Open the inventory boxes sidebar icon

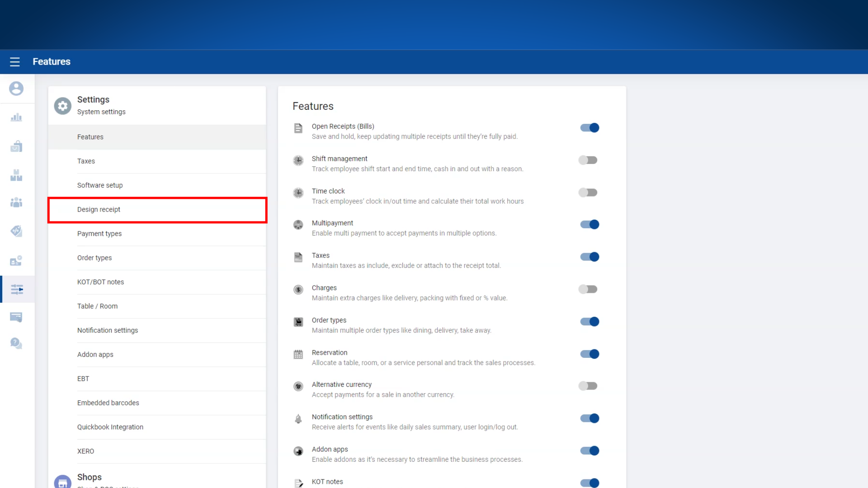pyautogui.click(x=16, y=175)
